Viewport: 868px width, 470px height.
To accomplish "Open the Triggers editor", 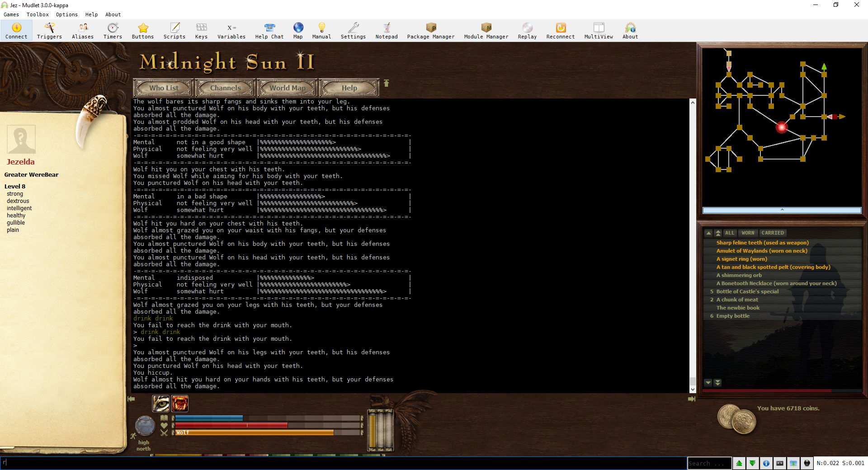I will (49, 31).
